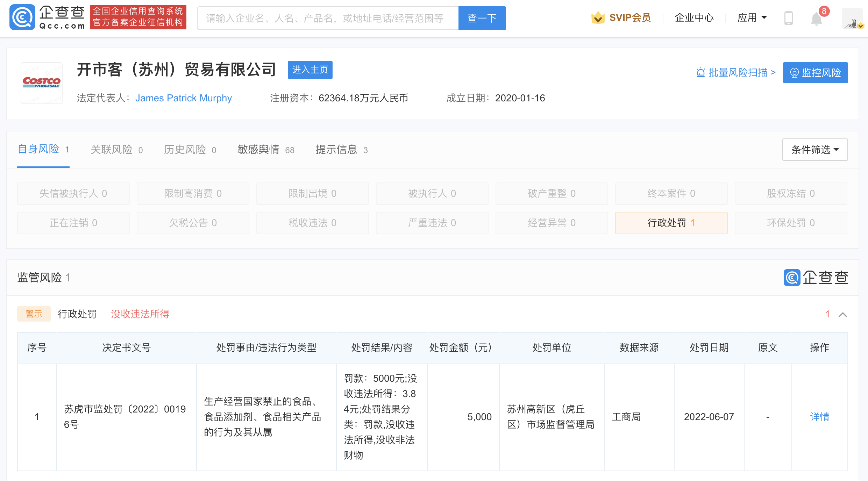Image resolution: width=868 pixels, height=481 pixels.
Task: Open notifications bell with 8 badge
Action: [817, 19]
